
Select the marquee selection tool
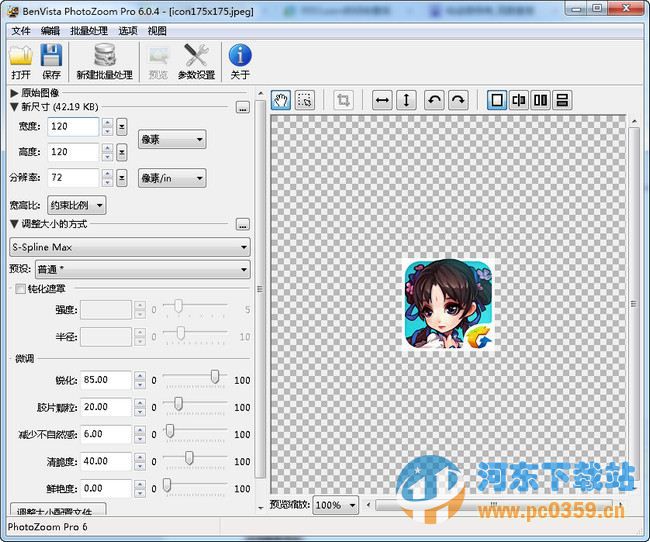click(x=305, y=100)
